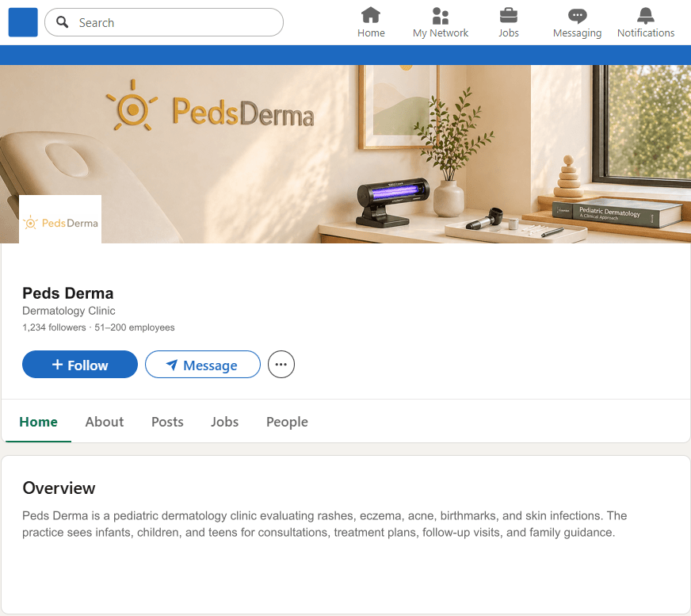Screen dimensions: 691x616
Task: Select the Home tab on company page
Action: tap(38, 422)
